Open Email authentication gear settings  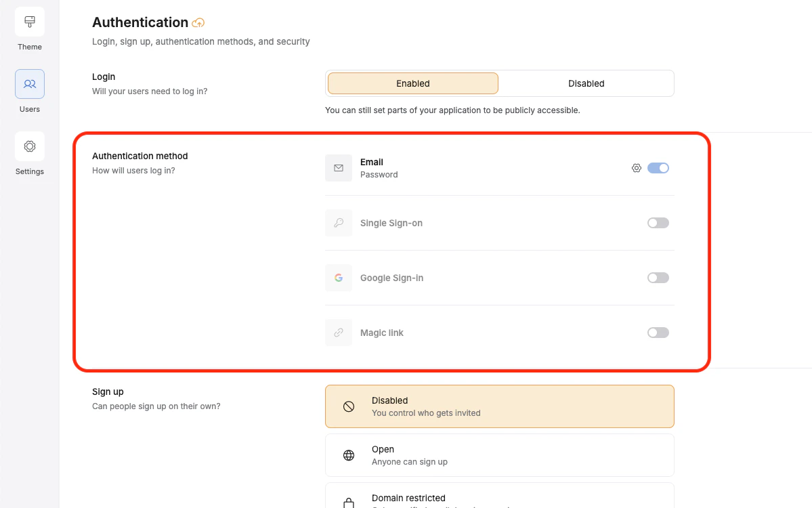637,168
